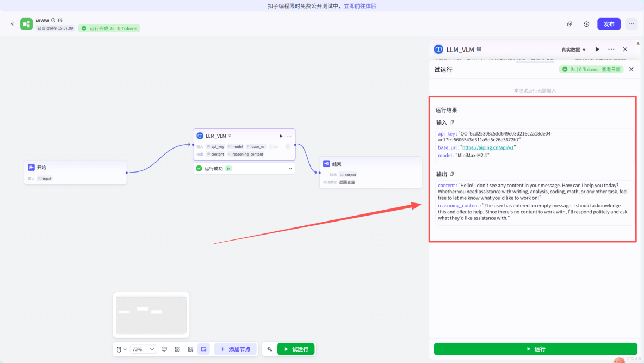Click the reasoning_content output text
The height and width of the screenshot is (363, 644).
click(x=532, y=212)
